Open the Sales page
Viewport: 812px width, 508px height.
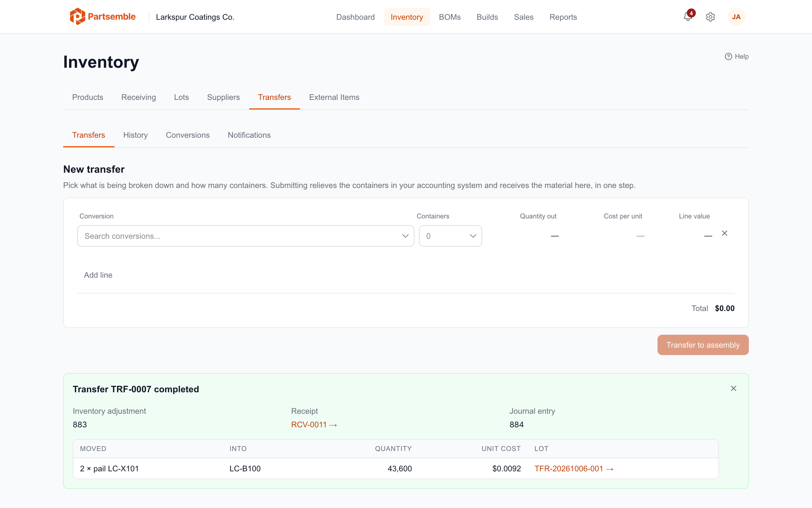pos(524,17)
